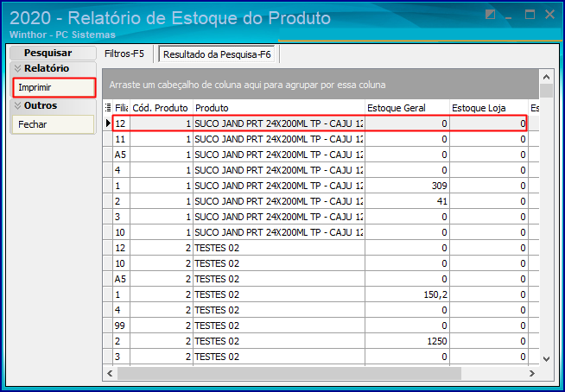Click the Pesquisar button
Screen dimensions: 565x392
click(53, 53)
